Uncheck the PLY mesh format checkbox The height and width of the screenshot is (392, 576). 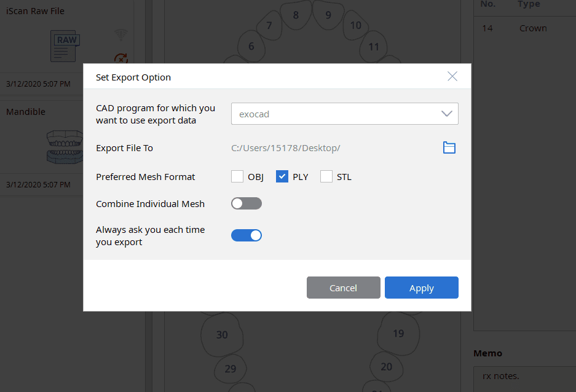point(282,177)
